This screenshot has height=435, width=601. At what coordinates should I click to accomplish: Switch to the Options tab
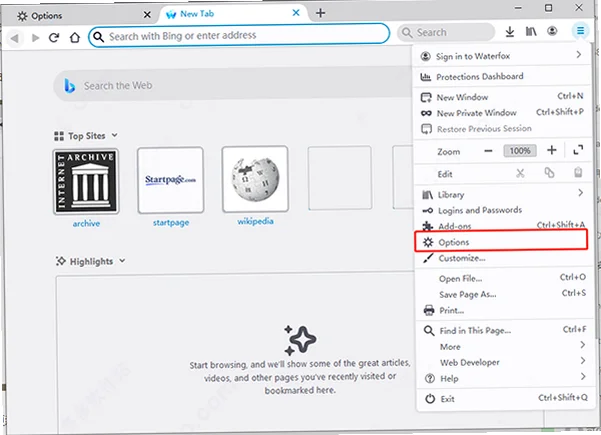tap(82, 16)
